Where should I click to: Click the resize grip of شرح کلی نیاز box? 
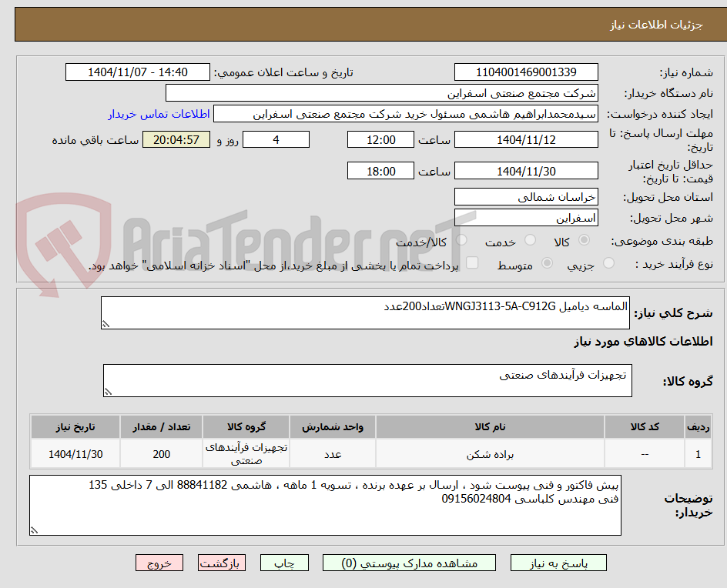(106, 324)
